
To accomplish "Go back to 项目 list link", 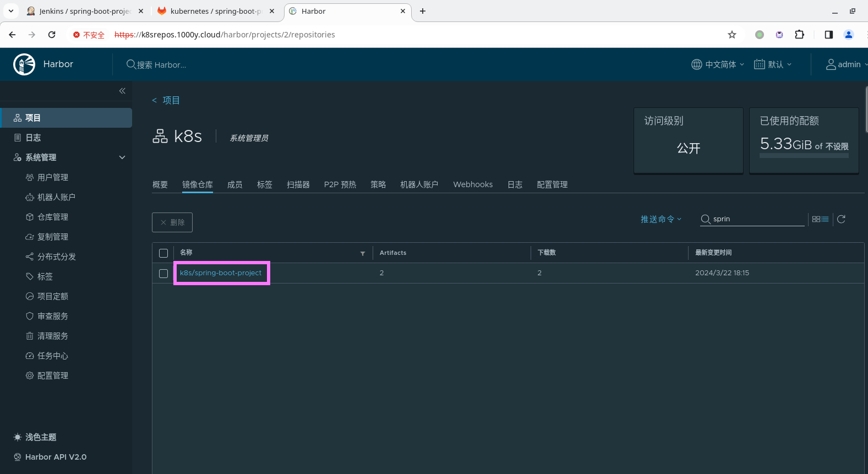I will pyautogui.click(x=166, y=100).
